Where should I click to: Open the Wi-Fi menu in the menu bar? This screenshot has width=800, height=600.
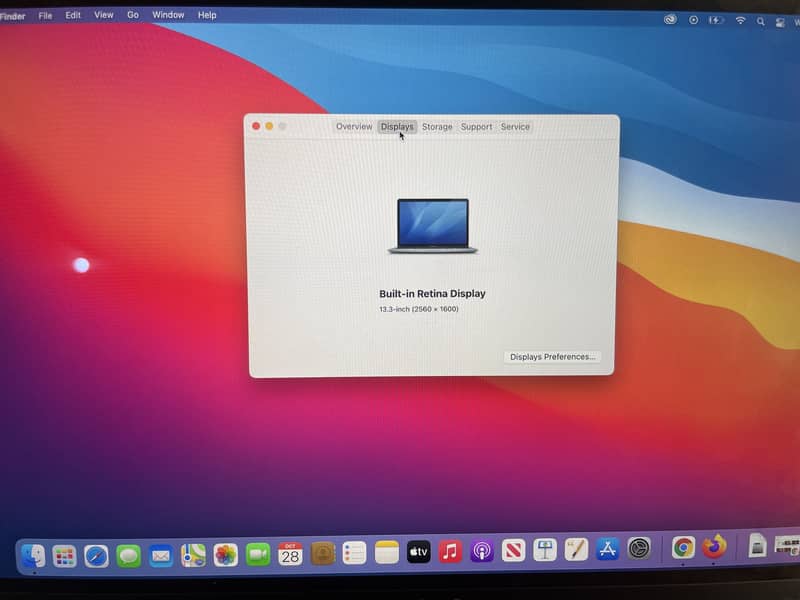tap(740, 20)
